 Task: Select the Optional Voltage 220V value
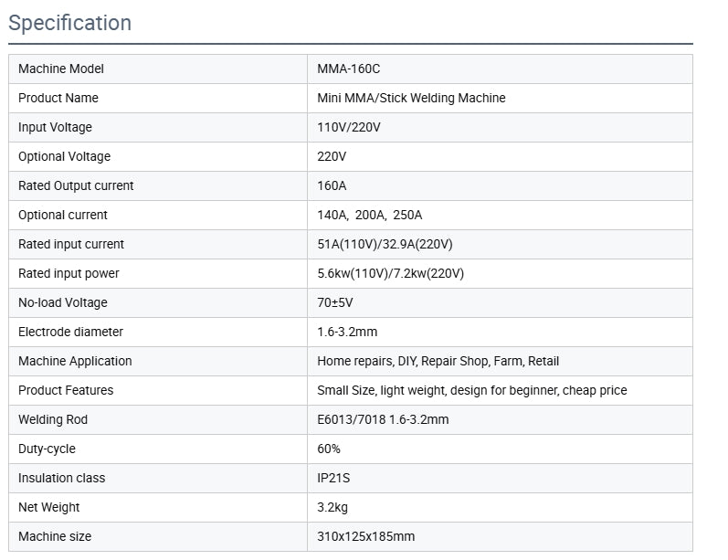pos(332,156)
